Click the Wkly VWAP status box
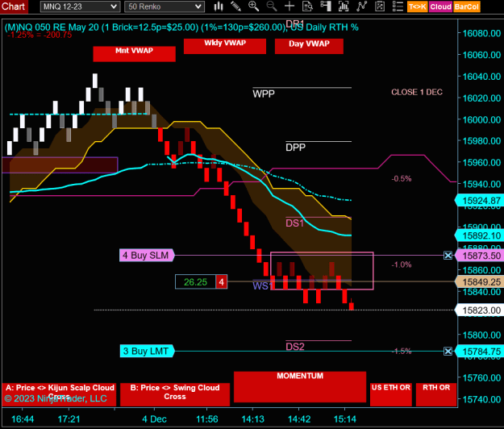Image resolution: width=504 pixels, height=429 pixels. 225,46
